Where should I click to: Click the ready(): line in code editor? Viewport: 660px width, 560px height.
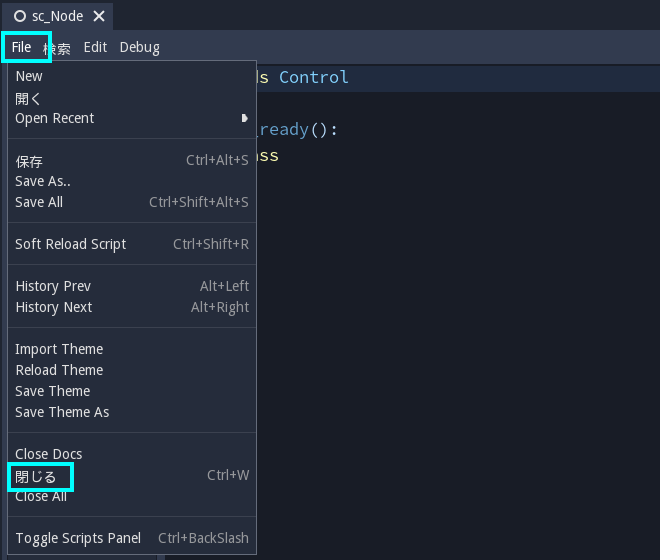[x=297, y=130]
